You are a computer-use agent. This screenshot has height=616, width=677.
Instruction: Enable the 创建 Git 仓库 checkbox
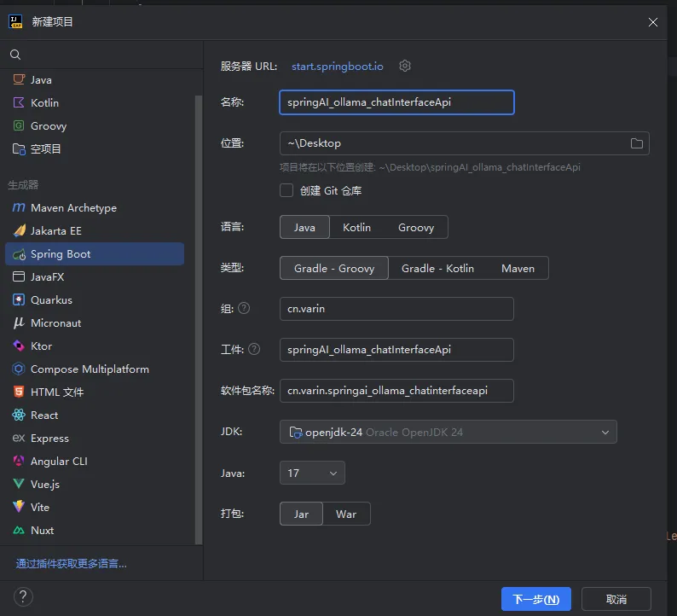pos(286,190)
